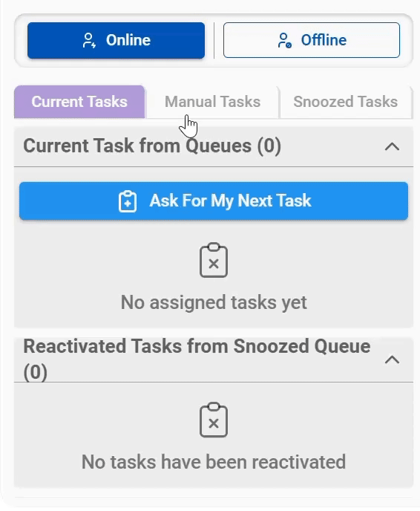
Task: Click the clipboard plus icon on the next-task button
Action: click(128, 201)
